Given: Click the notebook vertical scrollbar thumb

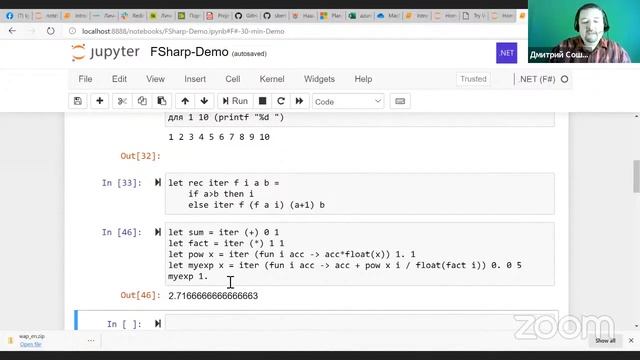Looking at the screenshot, I should 636,176.
